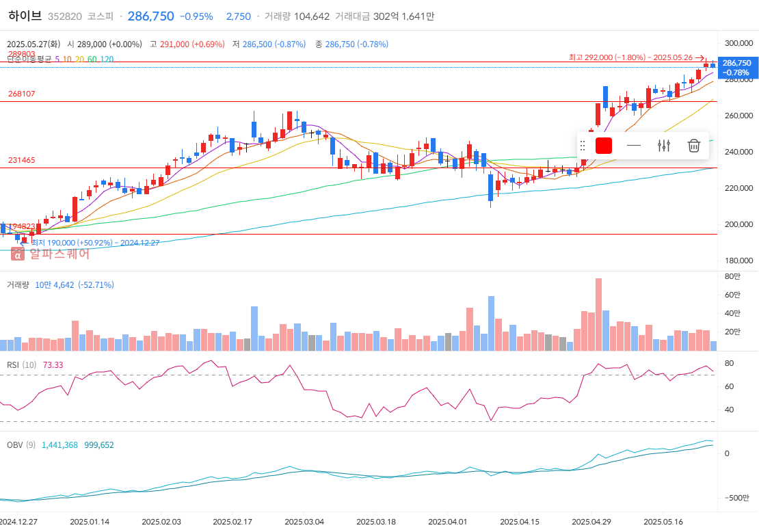Click the 2025.04.29 date axis label
Screen dimensions: 759x532
coord(591,522)
